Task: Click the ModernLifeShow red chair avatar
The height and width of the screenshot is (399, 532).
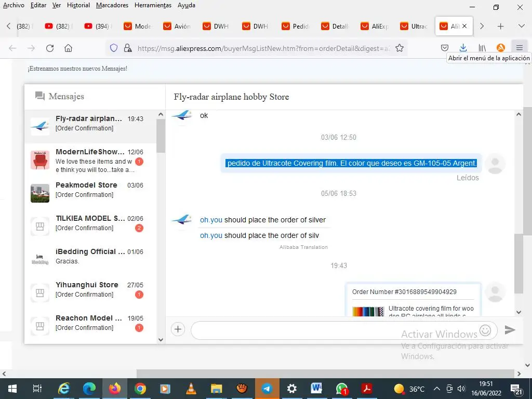Action: tap(40, 160)
